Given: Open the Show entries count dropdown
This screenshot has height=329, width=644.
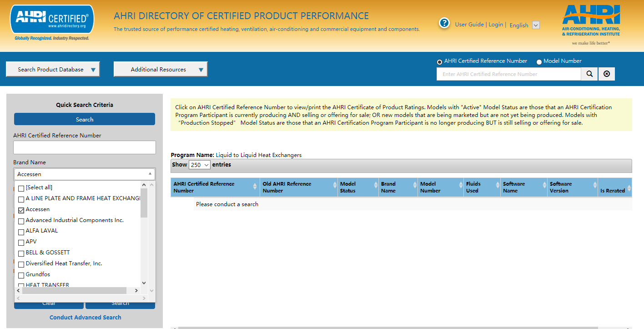Looking at the screenshot, I should coord(200,165).
